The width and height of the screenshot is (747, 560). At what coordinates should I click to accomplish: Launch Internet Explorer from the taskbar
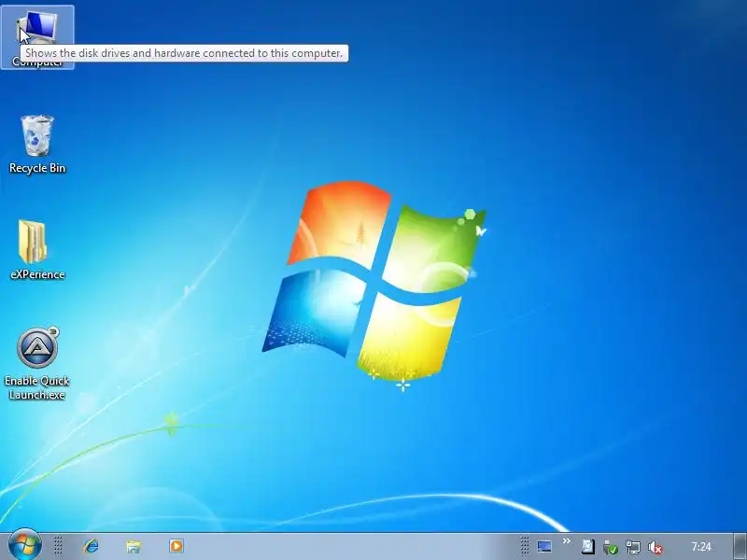tap(91, 546)
